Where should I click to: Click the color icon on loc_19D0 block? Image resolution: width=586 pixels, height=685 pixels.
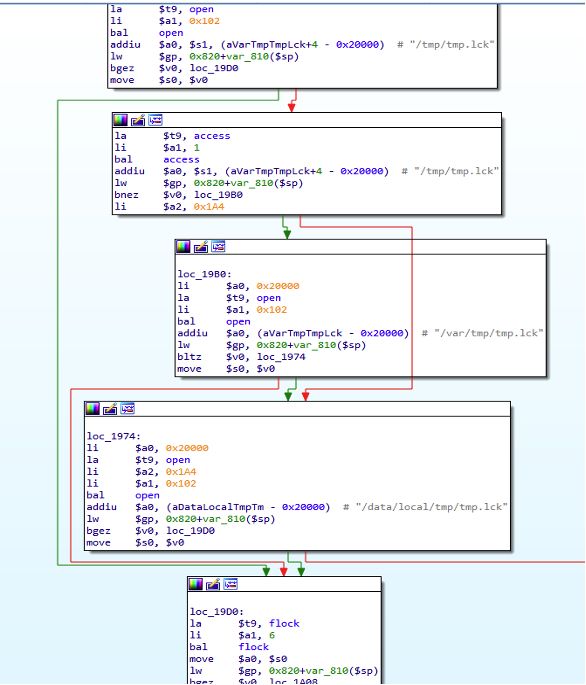[195, 584]
